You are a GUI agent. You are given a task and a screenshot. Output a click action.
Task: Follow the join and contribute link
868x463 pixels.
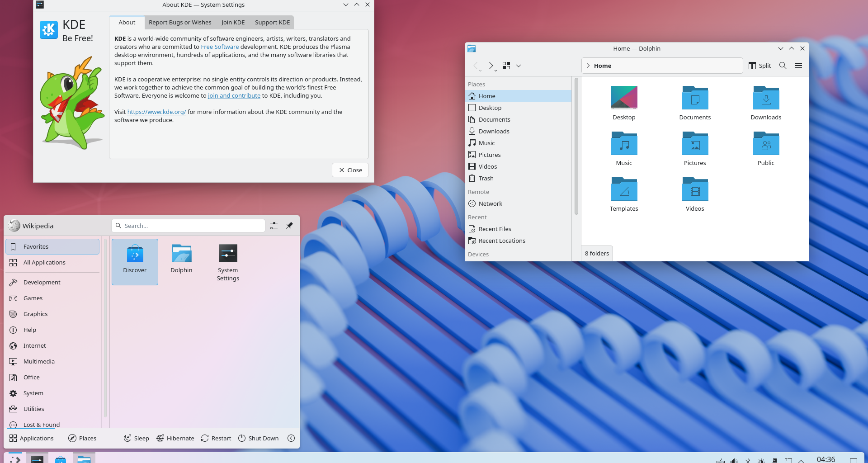pyautogui.click(x=234, y=95)
